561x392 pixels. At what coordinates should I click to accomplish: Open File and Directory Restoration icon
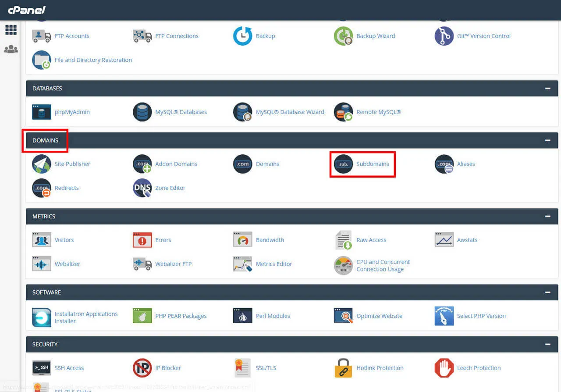point(42,60)
